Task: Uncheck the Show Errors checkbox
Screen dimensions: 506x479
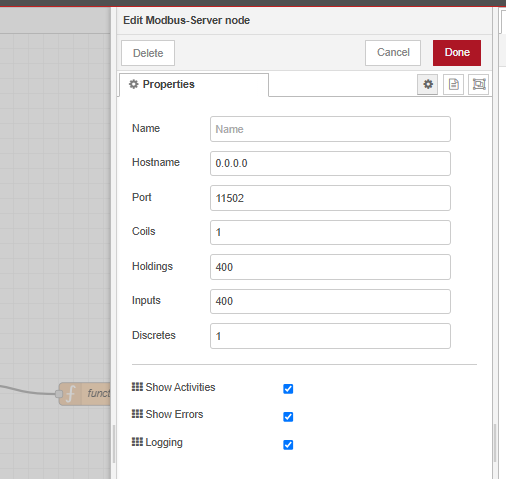Action: coord(288,417)
